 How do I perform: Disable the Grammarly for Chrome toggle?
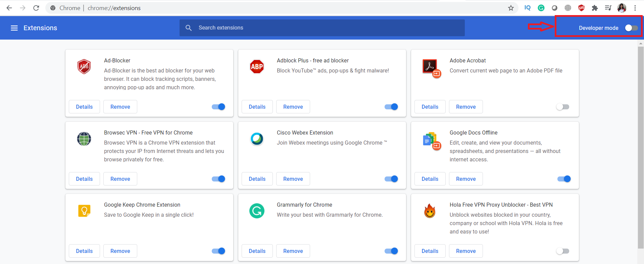[391, 251]
